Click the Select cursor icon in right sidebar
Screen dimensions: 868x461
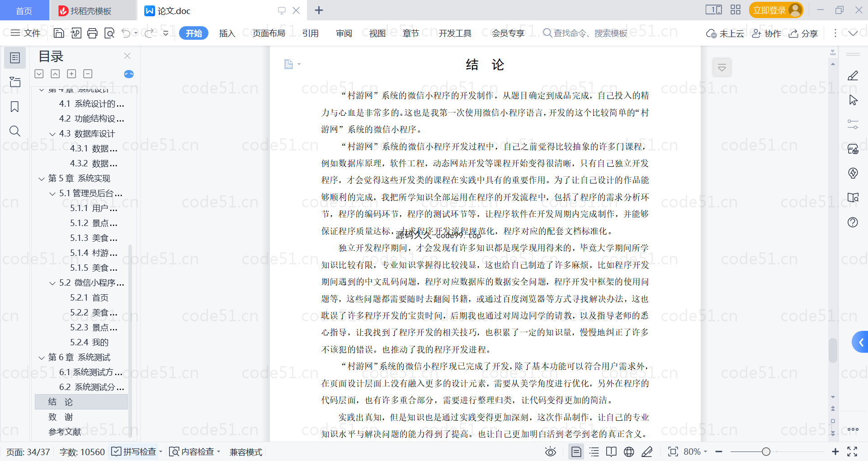point(853,100)
